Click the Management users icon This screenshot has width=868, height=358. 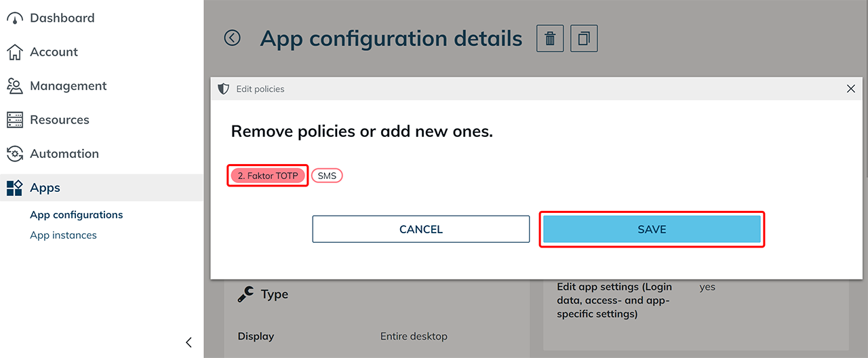click(x=15, y=86)
